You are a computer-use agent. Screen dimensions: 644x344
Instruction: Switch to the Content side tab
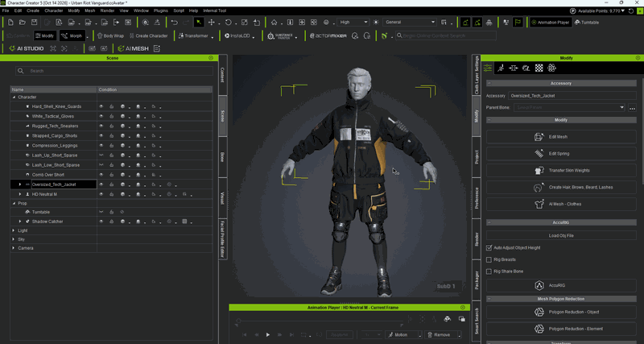tap(223, 75)
